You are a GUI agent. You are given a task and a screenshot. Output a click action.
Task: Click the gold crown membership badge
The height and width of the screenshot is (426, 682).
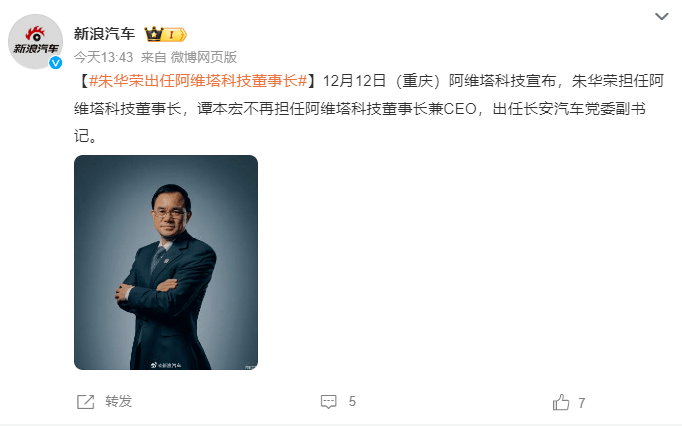coord(154,34)
